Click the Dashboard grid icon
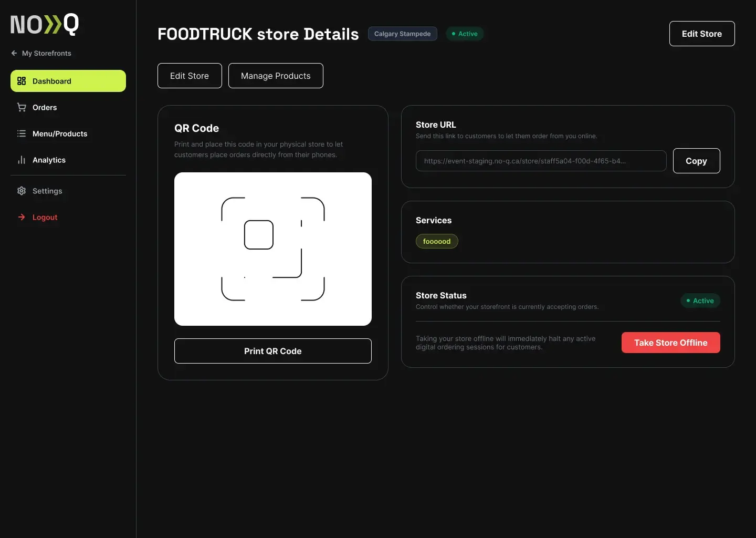Viewport: 756px width, 538px height. pos(22,81)
